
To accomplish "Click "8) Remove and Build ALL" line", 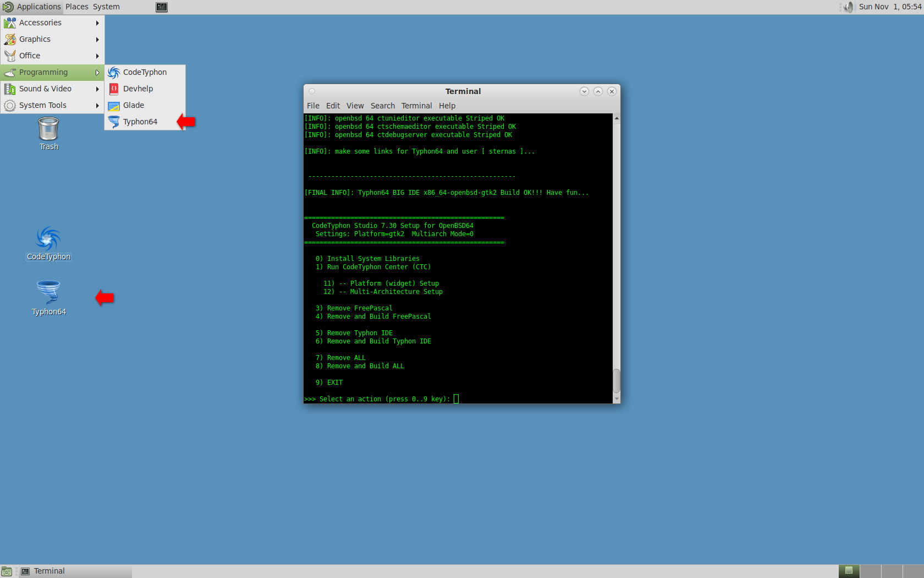I will tap(360, 366).
